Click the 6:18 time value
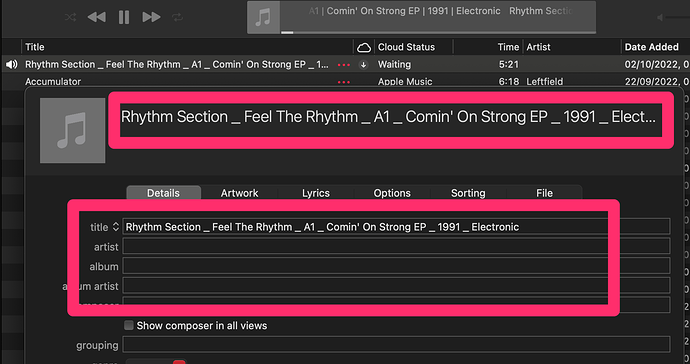Viewport: 690px width, 364px height. pyautogui.click(x=509, y=82)
